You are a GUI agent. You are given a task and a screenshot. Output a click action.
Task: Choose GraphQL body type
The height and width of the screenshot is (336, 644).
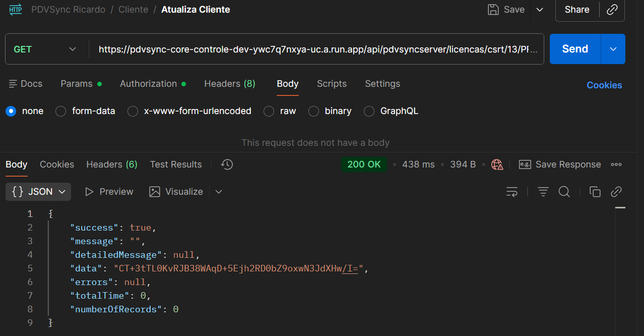369,111
